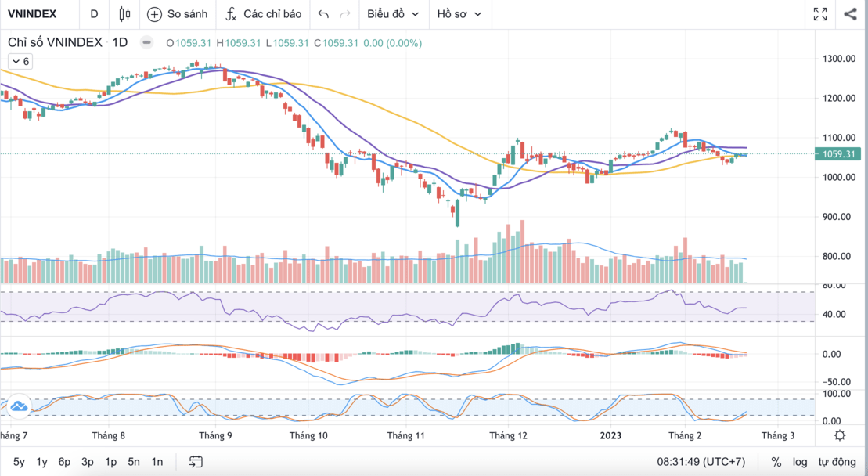The image size is (868, 476).
Task: Click the VNINDEX symbol search button
Action: click(x=31, y=14)
